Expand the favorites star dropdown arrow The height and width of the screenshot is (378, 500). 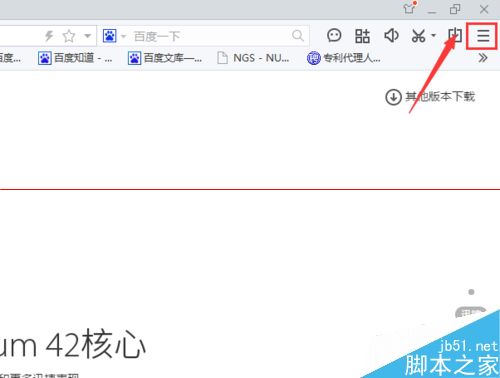click(87, 35)
